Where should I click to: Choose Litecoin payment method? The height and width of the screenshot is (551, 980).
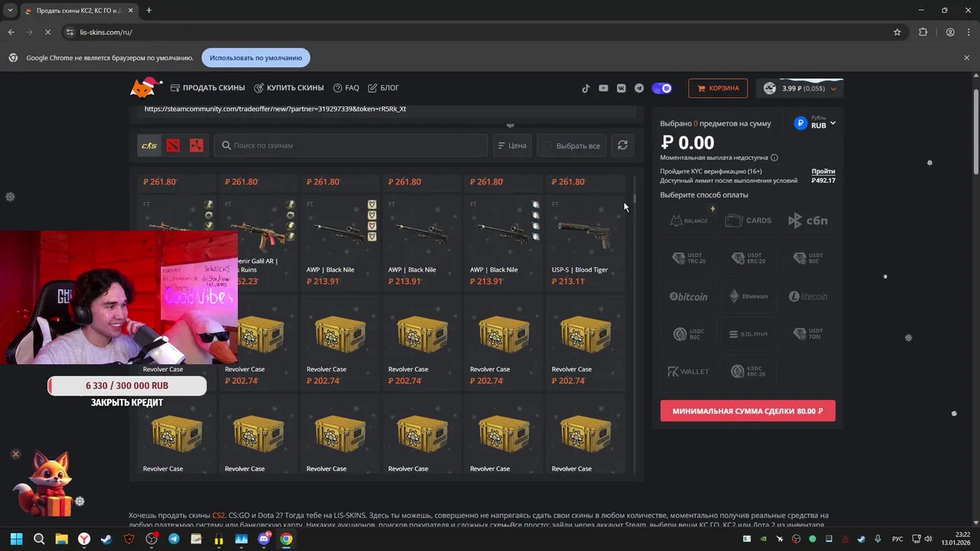(x=808, y=297)
